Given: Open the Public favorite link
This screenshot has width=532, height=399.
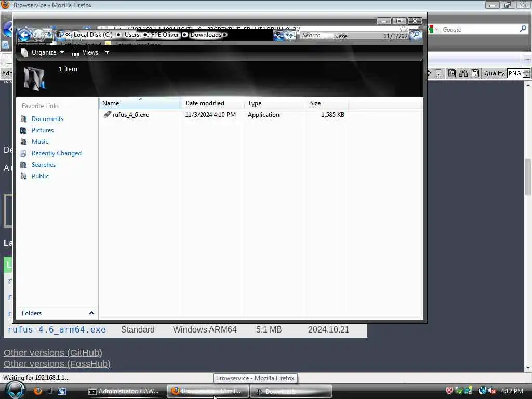Looking at the screenshot, I should 40,176.
